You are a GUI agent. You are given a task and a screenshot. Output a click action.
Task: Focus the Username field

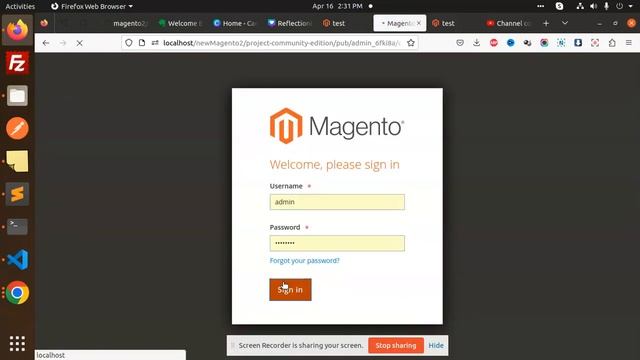pos(337,202)
